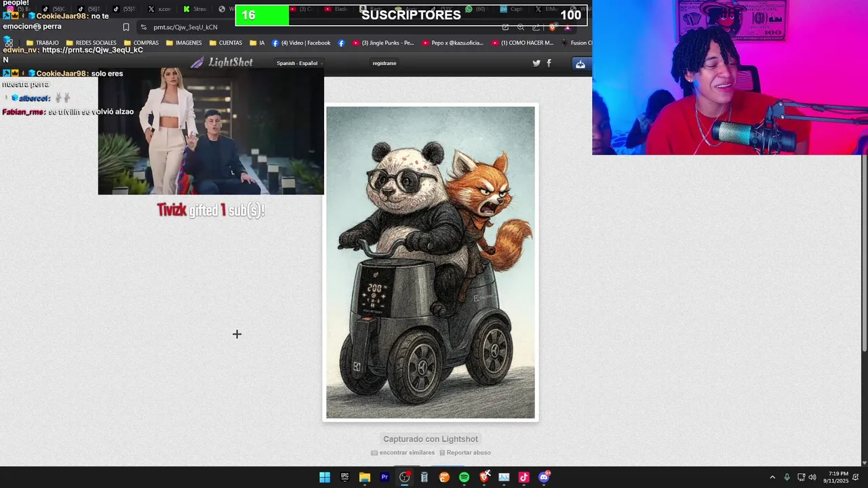Click the video overlay of gifted sub alert
This screenshot has height=488, width=868.
pos(211,131)
